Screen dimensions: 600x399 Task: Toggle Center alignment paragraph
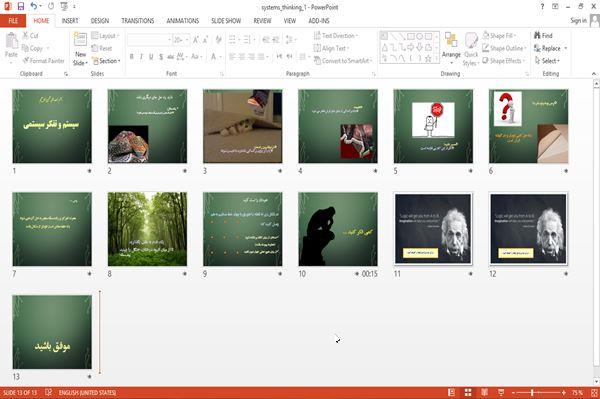click(242, 57)
